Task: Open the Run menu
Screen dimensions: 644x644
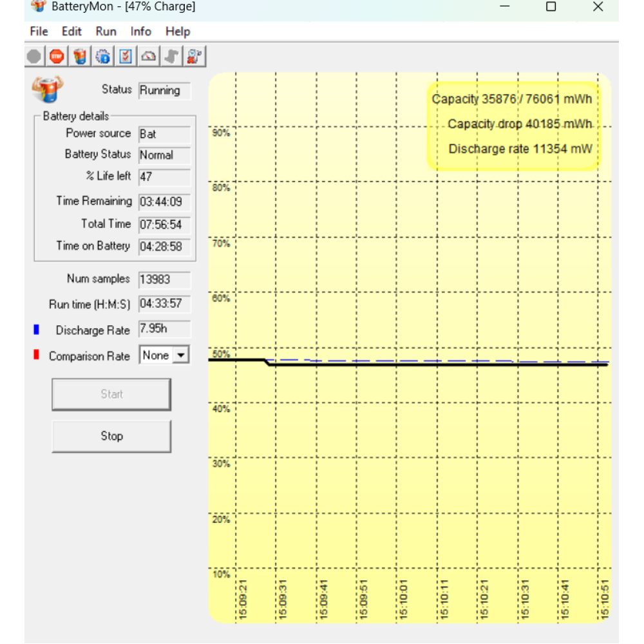Action: point(106,32)
